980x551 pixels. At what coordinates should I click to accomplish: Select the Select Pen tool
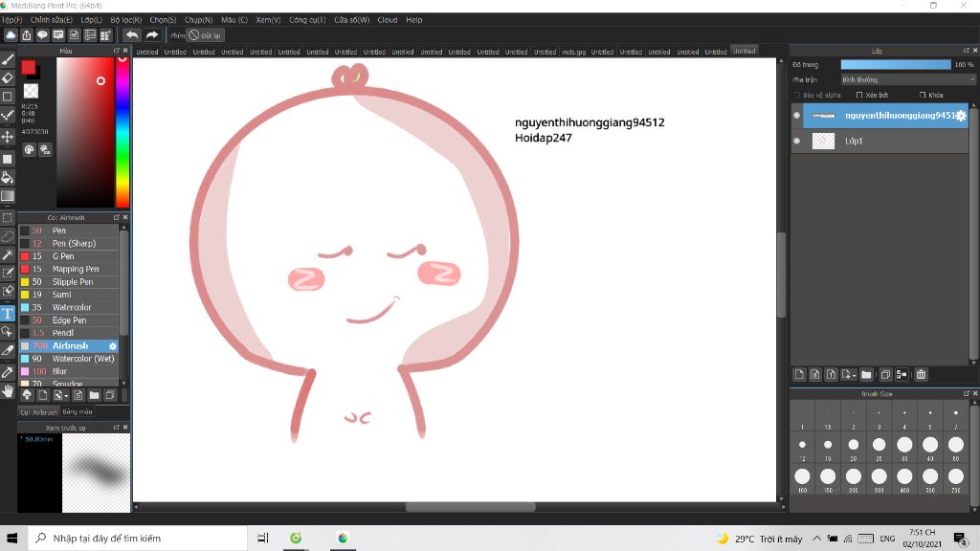point(8,273)
